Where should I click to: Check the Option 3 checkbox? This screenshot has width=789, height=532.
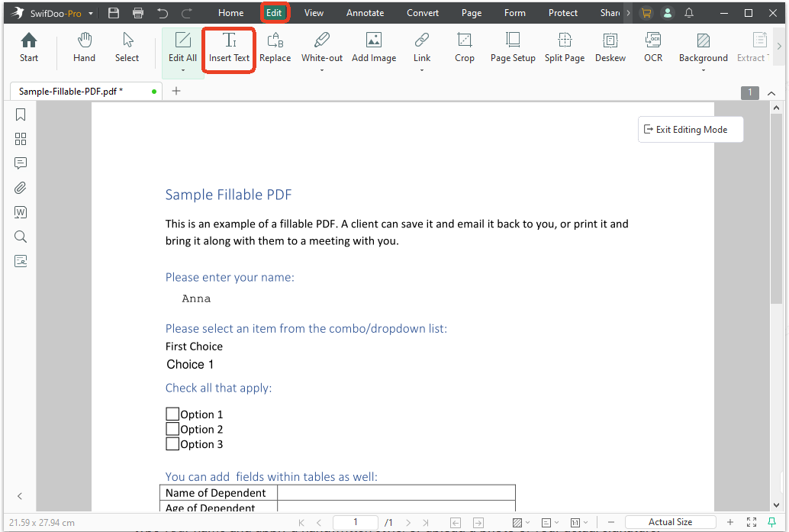pyautogui.click(x=172, y=443)
